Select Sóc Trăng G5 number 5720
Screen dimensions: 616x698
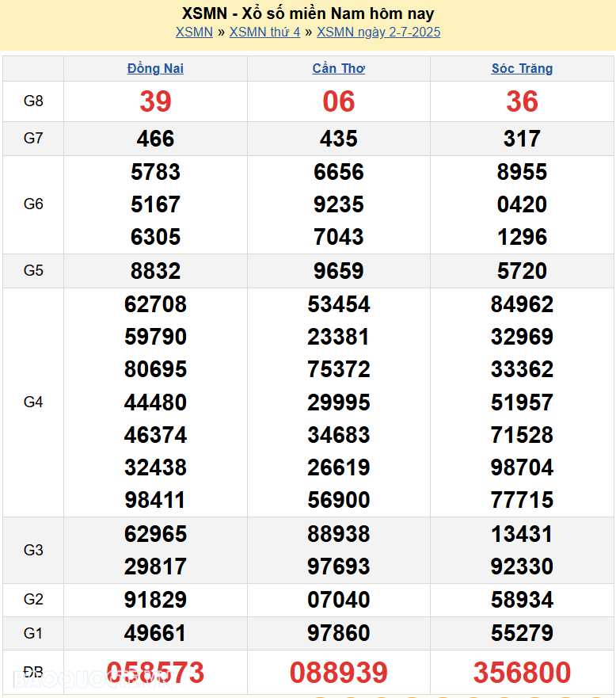[522, 271]
